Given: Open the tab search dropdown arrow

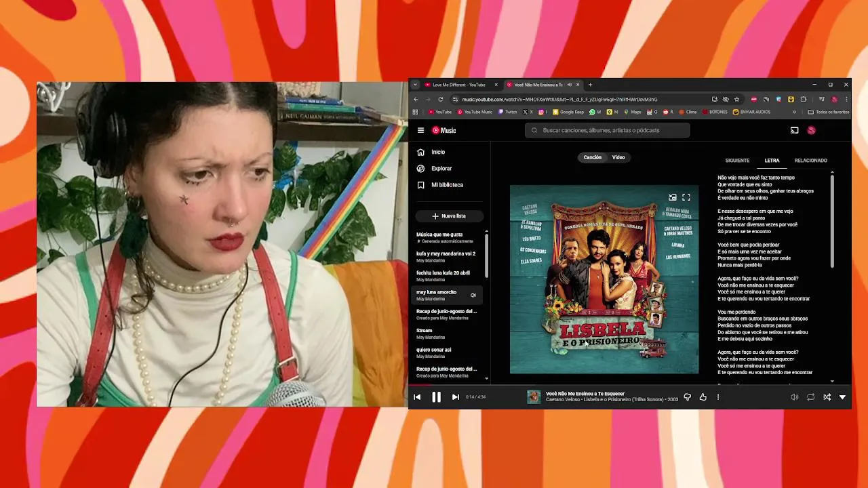Looking at the screenshot, I should point(414,85).
